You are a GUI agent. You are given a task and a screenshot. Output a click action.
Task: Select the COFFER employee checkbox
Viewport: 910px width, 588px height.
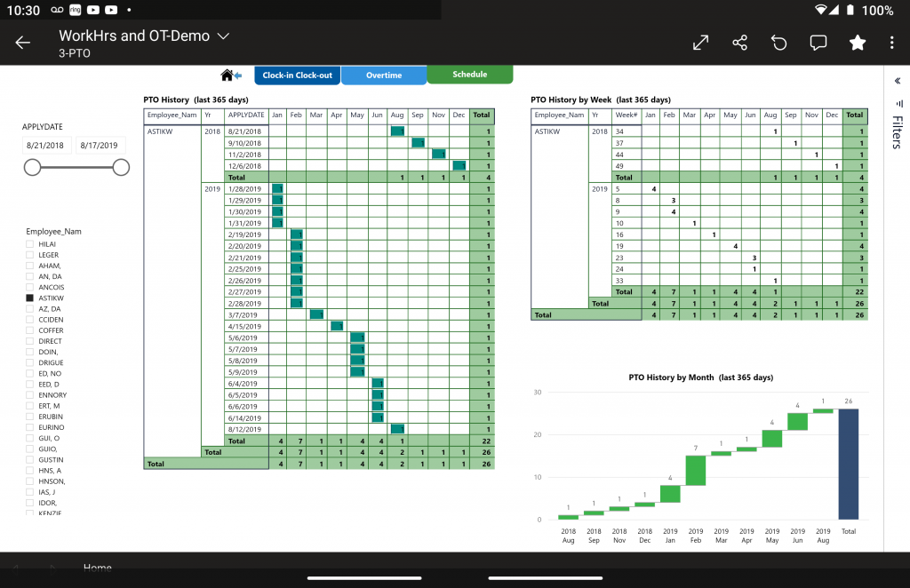point(30,330)
